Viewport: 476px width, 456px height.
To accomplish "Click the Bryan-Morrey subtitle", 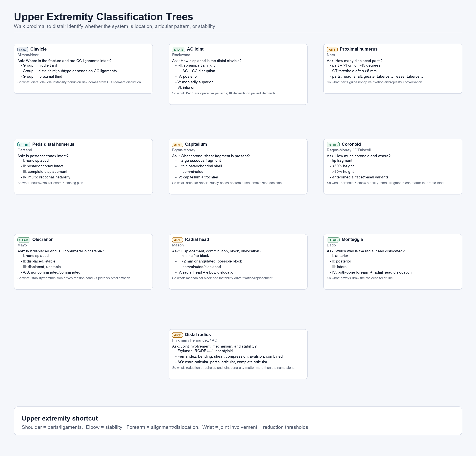I will pos(184,150).
